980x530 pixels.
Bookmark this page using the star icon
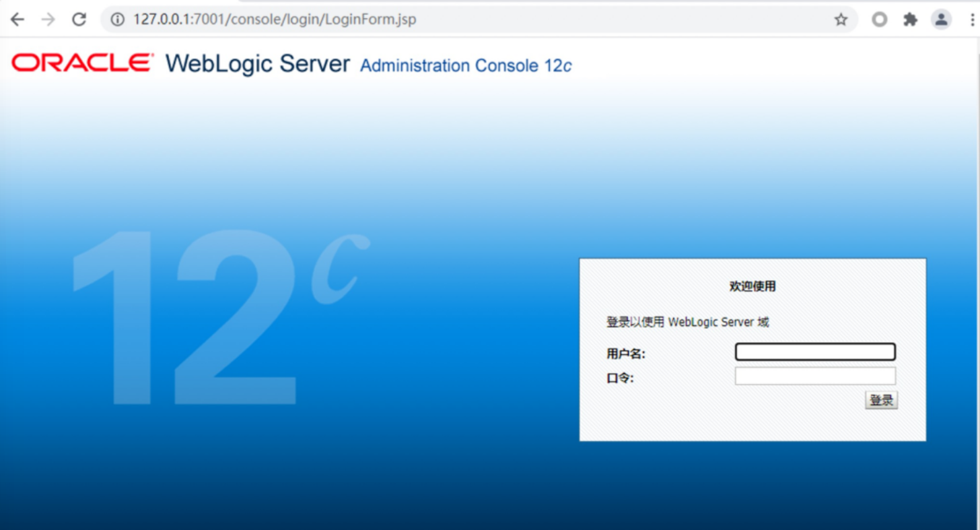pos(841,20)
